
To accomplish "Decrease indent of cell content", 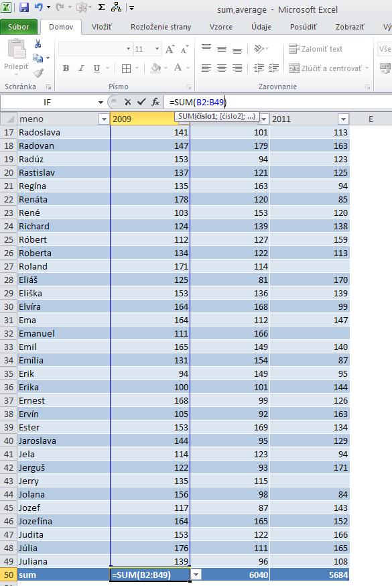I will [259, 68].
